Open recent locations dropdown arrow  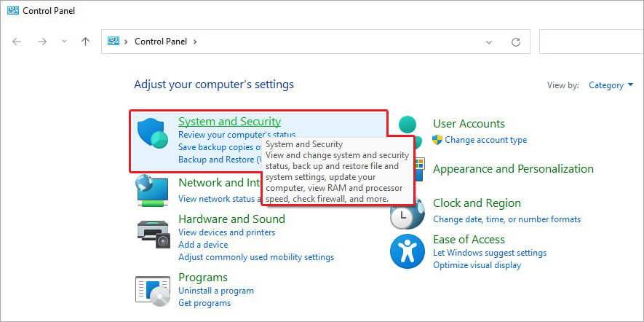[x=63, y=42]
